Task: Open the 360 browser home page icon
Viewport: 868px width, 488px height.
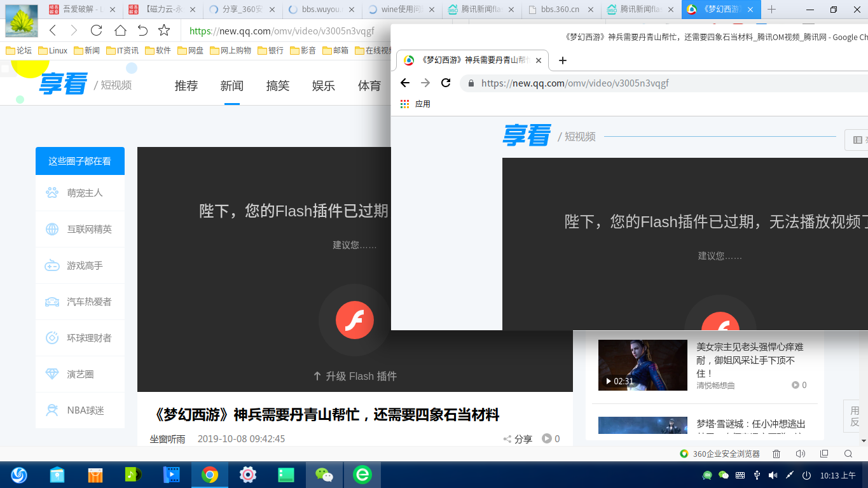Action: click(120, 31)
